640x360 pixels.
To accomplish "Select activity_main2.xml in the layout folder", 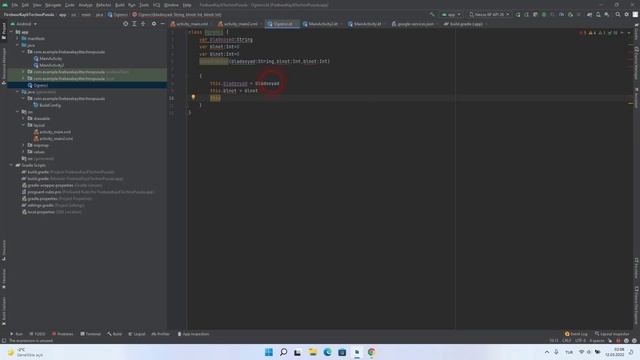I will coord(56,139).
